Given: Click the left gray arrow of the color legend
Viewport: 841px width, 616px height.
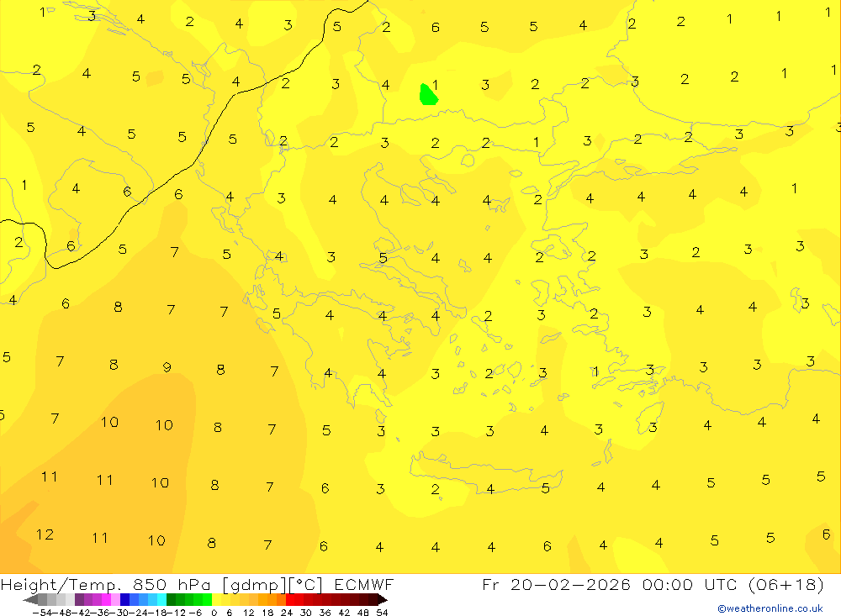Looking at the screenshot, I should tap(30, 600).
